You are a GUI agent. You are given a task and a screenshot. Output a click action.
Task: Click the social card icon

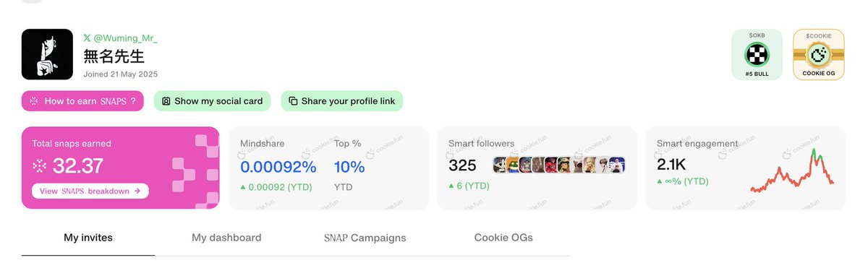(x=166, y=101)
